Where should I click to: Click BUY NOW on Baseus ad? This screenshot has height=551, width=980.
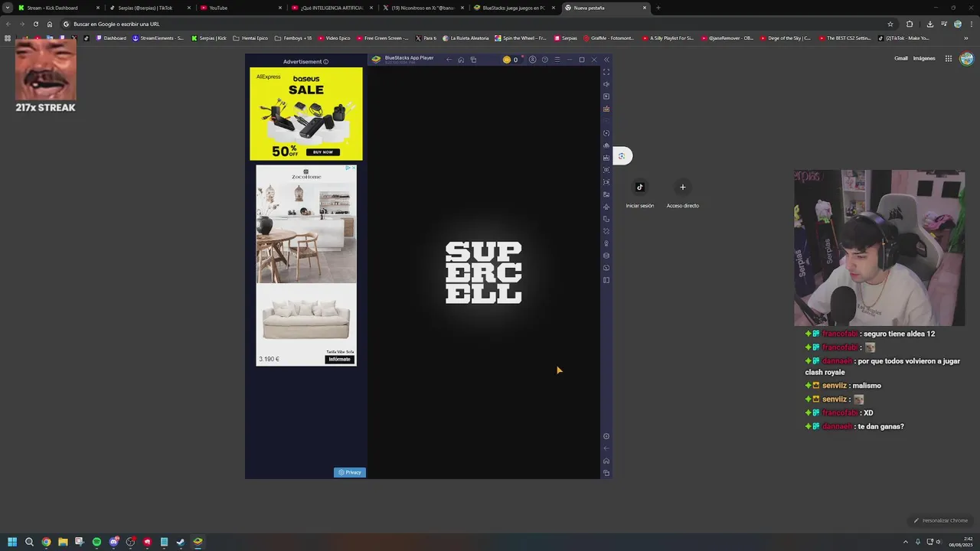pos(323,152)
